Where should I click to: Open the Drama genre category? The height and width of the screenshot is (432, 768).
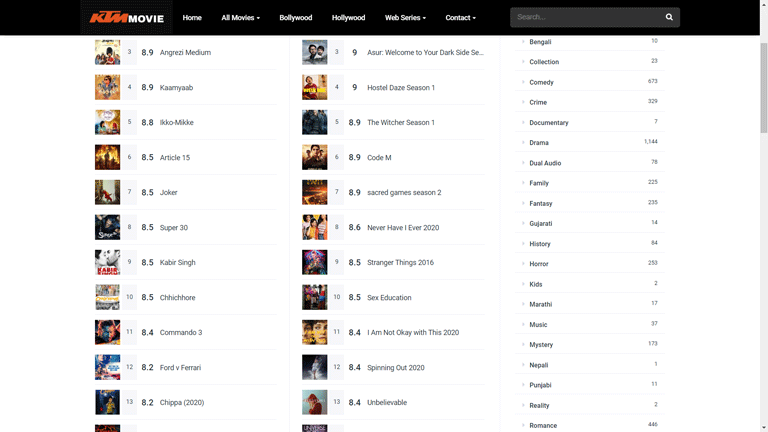539,143
